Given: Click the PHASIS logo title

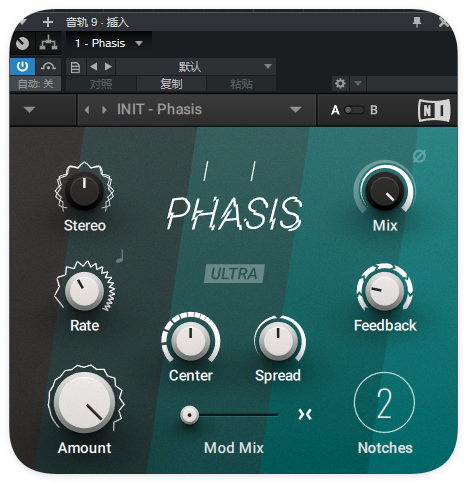Looking at the screenshot, I should 234,213.
